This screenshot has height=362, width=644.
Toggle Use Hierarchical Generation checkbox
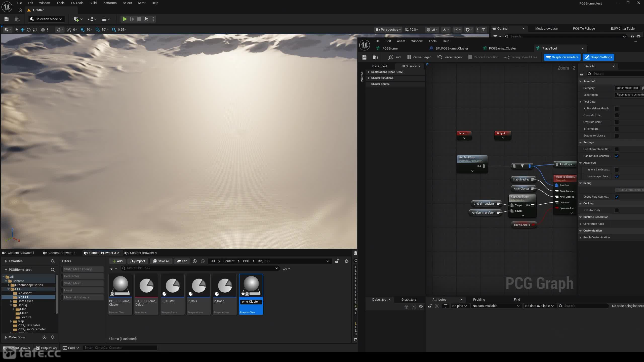[616, 149]
